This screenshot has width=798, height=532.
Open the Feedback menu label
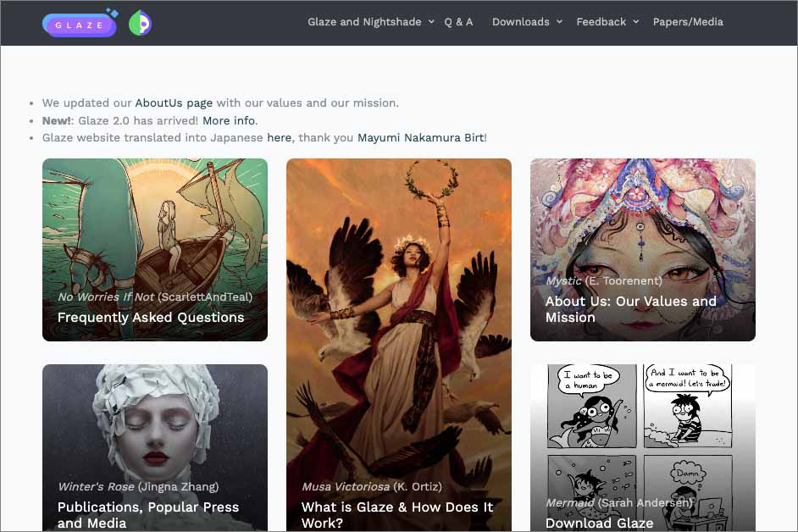[601, 22]
